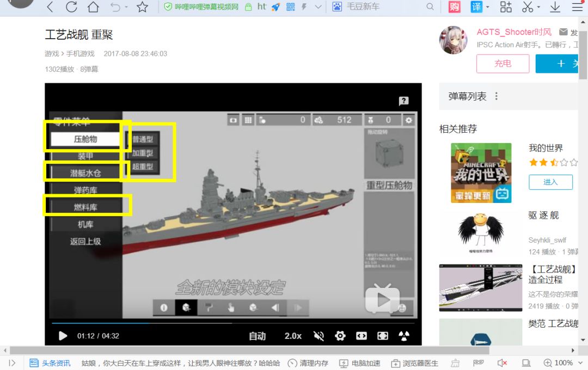Toggle the sidebar at status bar left
This screenshot has width=588, height=370.
point(12,363)
